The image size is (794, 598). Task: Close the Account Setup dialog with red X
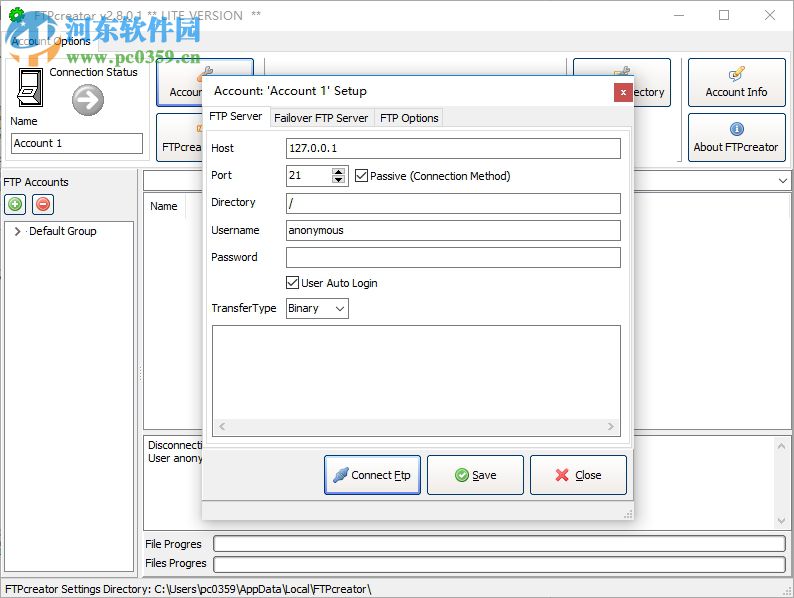click(623, 92)
